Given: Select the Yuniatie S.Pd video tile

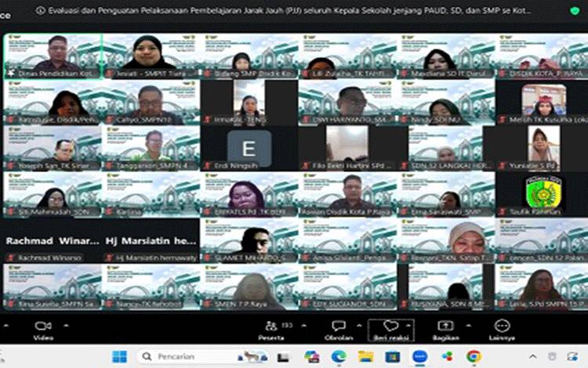Looking at the screenshot, I should point(542,148).
